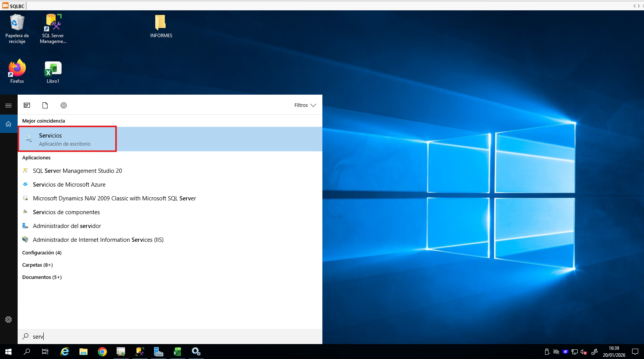Expand the Documentos (5+) results group
The width and height of the screenshot is (644, 359).
[42, 277]
